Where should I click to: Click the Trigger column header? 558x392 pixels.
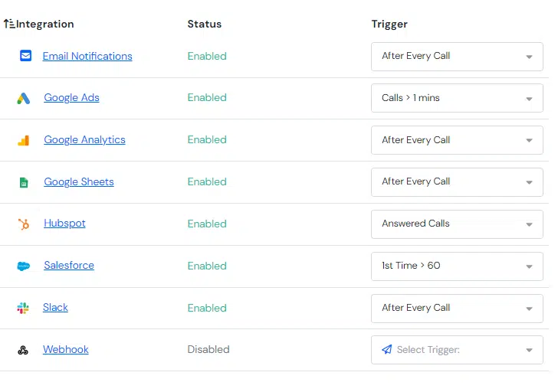coord(389,24)
